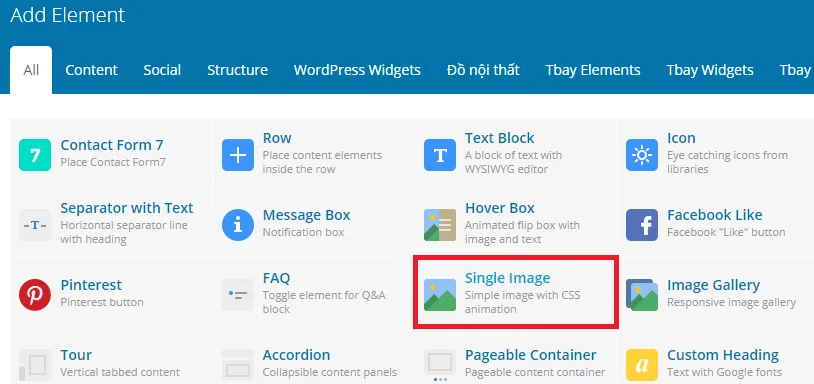Click the Pageable Container title

pyautogui.click(x=531, y=355)
